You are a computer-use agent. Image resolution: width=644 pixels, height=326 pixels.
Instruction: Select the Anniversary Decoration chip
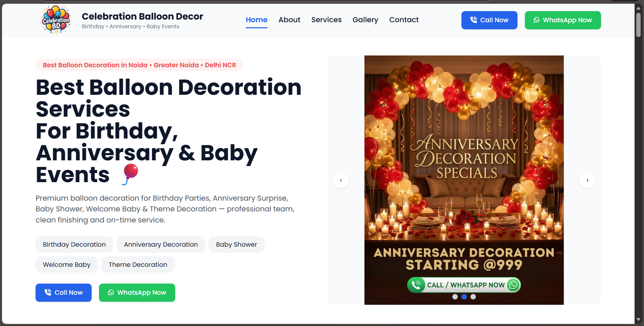tap(161, 245)
